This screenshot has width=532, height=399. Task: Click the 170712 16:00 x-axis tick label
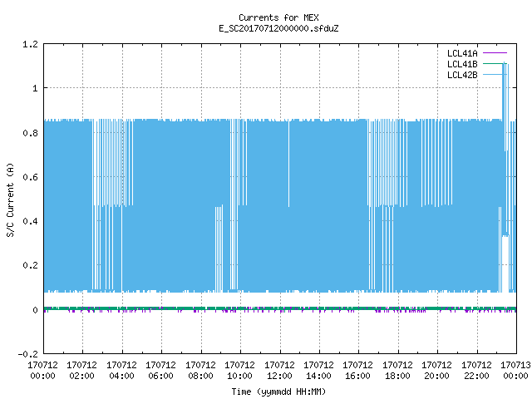tap(357, 371)
